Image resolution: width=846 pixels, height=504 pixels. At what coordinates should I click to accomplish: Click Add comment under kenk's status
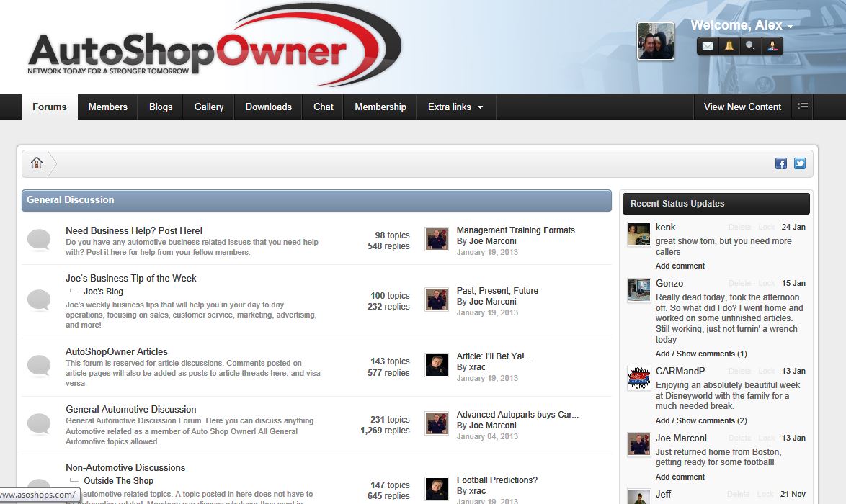click(680, 266)
